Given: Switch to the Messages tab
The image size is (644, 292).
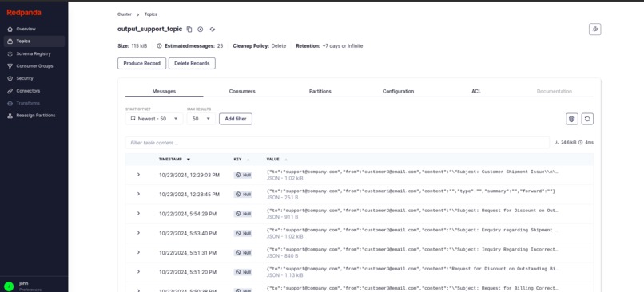Looking at the screenshot, I should pyautogui.click(x=164, y=92).
